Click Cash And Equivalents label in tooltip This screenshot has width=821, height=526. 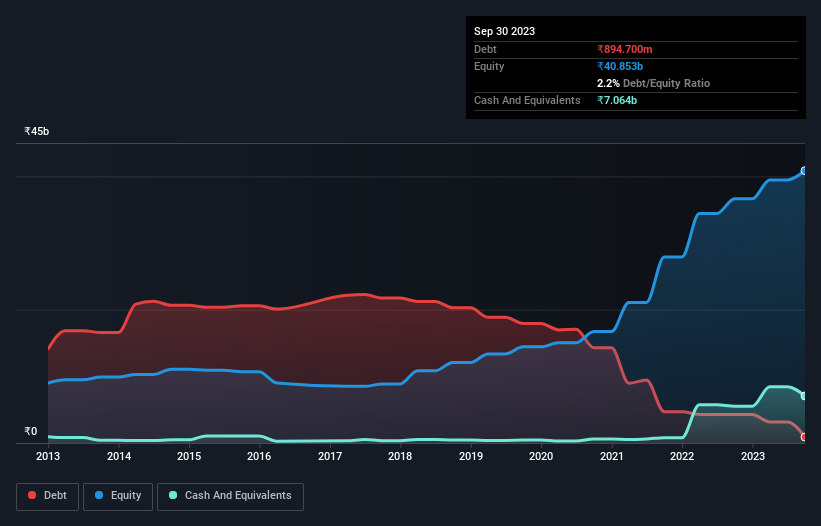pos(527,100)
